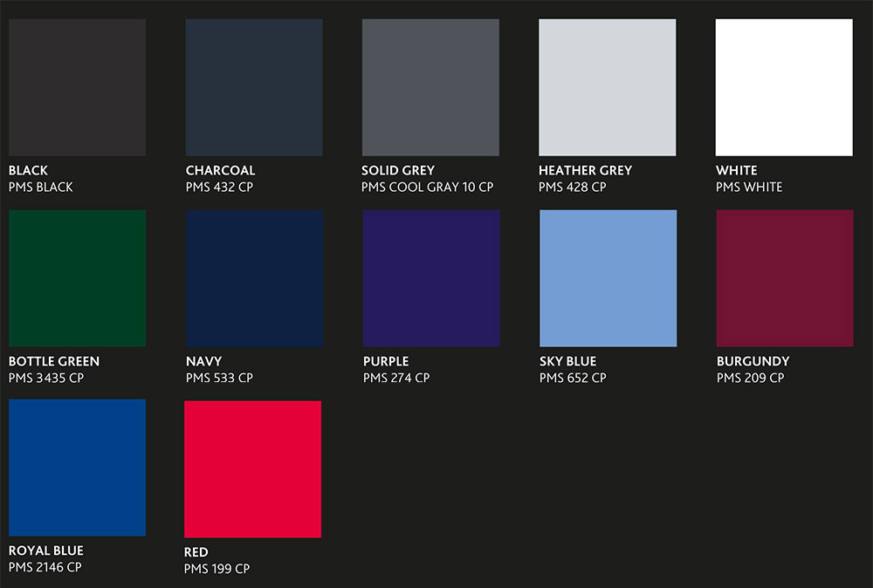Viewport: 873px width, 588px height.
Task: Choose the Solid Grey swatch
Action: pyautogui.click(x=430, y=87)
